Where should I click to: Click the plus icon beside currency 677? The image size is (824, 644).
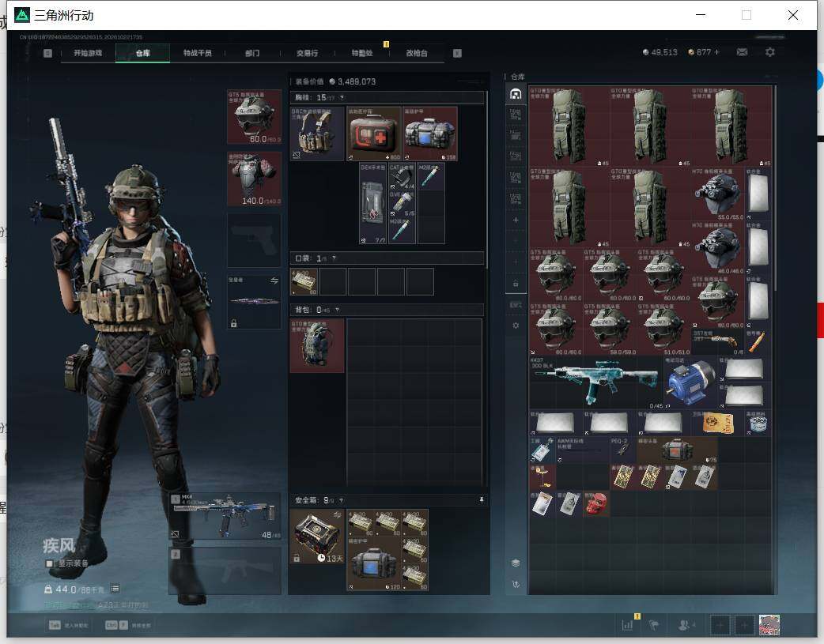[716, 52]
